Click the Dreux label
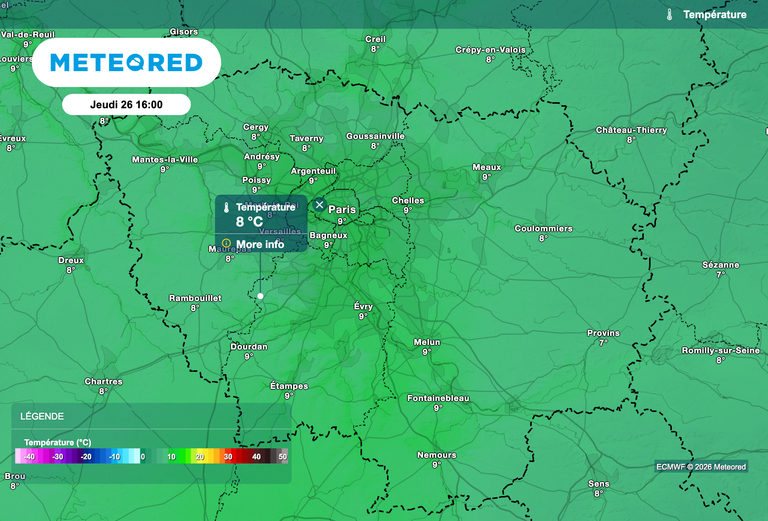The height and width of the screenshot is (521, 768). click(71, 260)
